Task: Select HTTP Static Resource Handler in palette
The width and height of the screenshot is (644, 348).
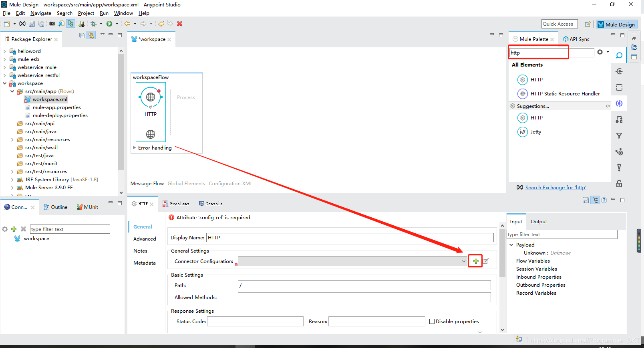Action: pos(559,93)
